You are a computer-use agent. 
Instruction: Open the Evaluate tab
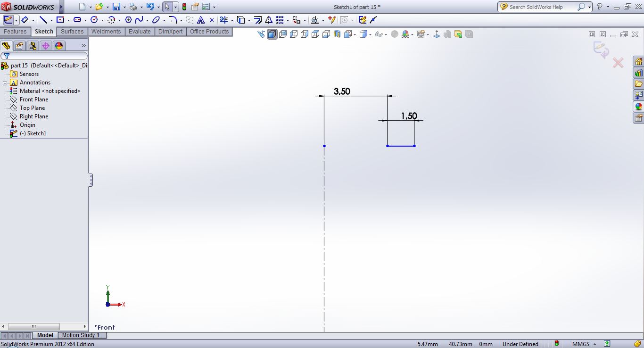[x=140, y=32]
